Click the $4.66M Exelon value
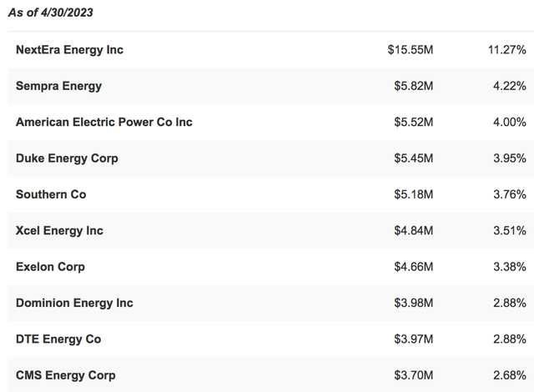 point(414,267)
